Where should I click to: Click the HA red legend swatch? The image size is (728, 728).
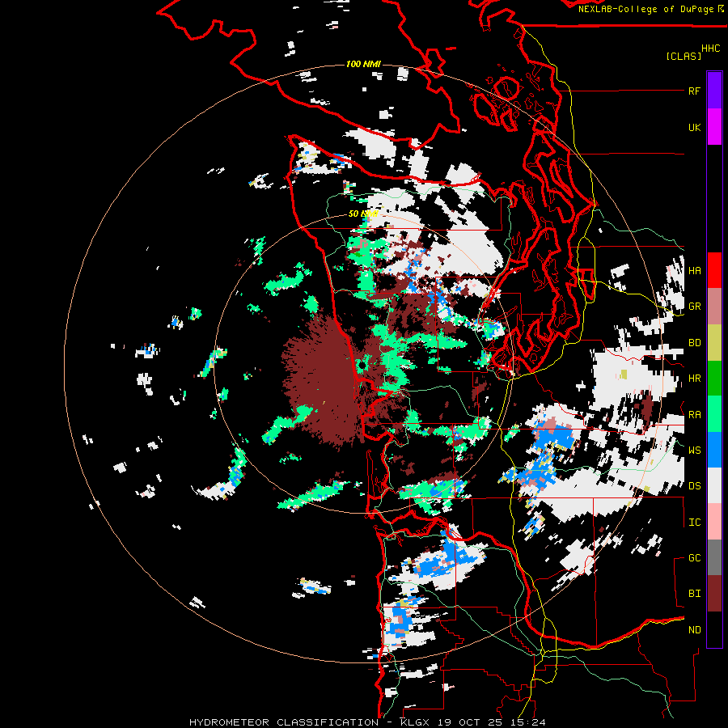pos(714,270)
